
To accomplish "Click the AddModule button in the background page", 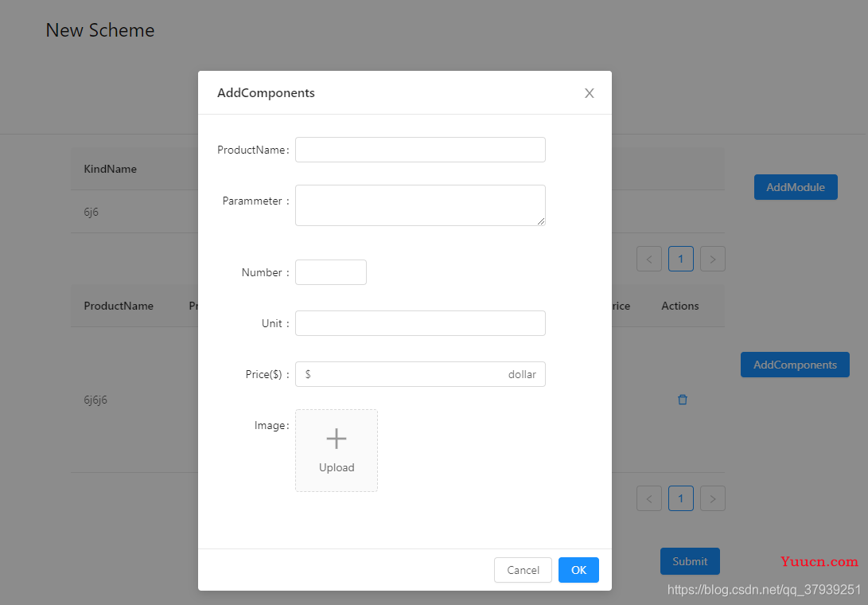I will [796, 187].
